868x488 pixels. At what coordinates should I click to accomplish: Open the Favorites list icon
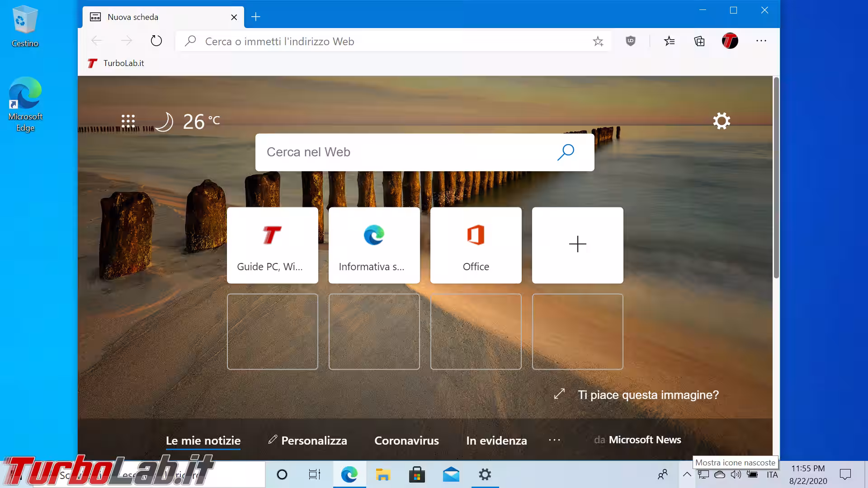point(669,41)
